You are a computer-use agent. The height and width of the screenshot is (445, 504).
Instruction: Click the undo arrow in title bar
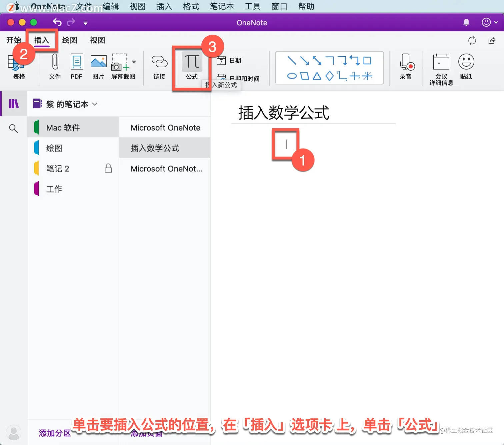tap(57, 22)
